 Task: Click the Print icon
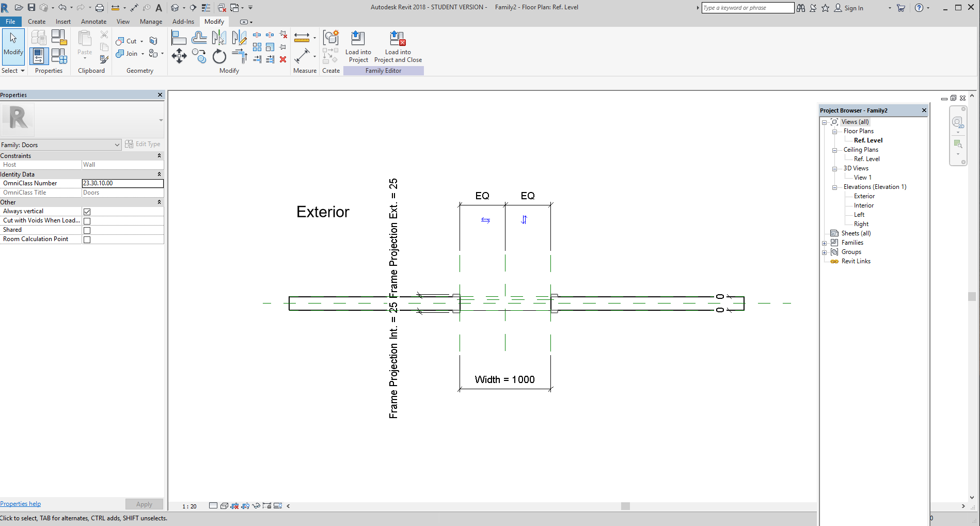pyautogui.click(x=100, y=8)
